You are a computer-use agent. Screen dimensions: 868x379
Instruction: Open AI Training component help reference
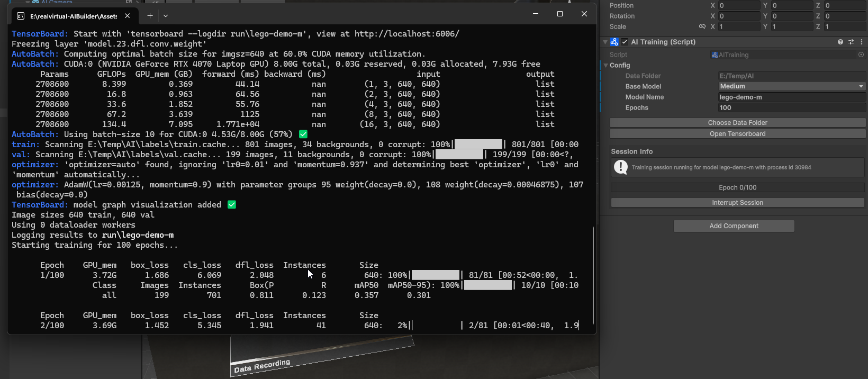coord(840,42)
